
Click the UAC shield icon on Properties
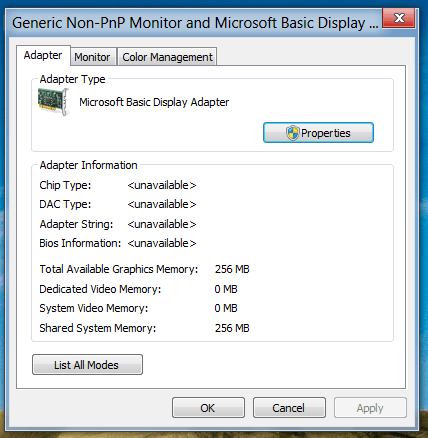(x=292, y=133)
